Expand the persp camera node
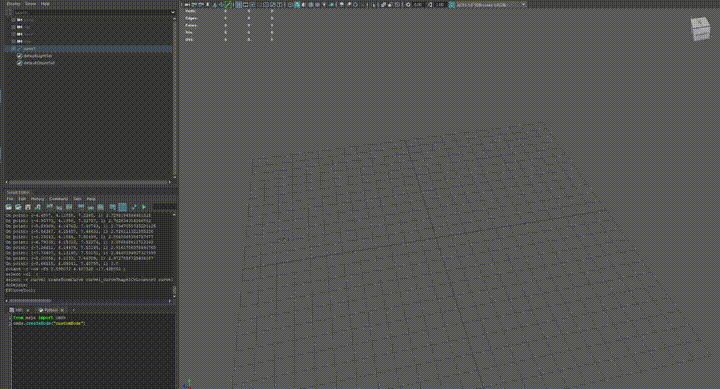Screen dimensions: 720x389 point(13,20)
